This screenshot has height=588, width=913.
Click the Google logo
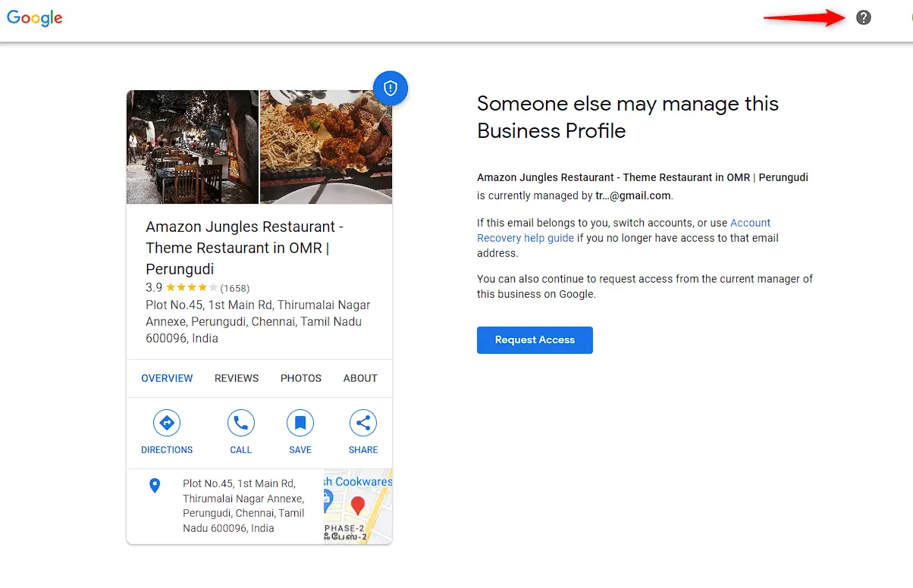pos(34,17)
